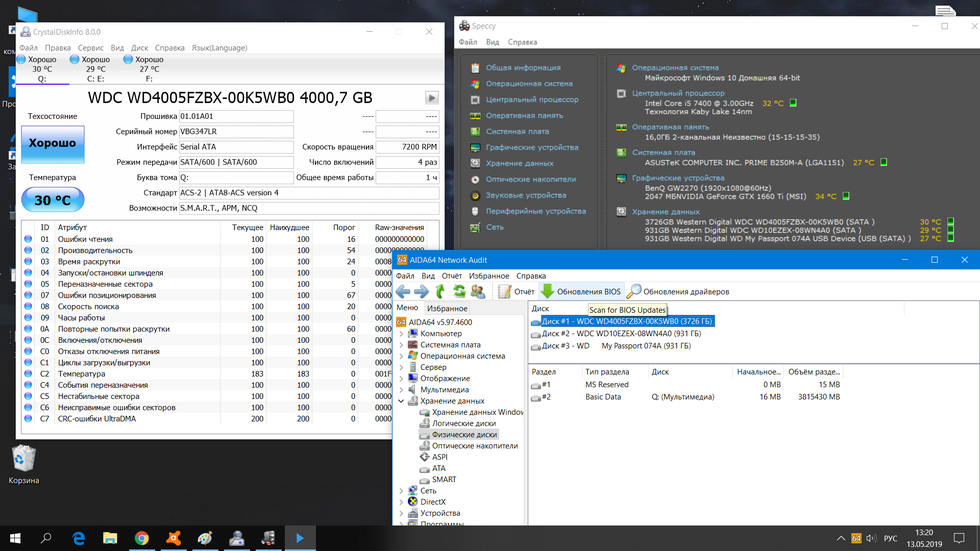
Task: Select Сеть in Speccy sidebar
Action: [x=494, y=227]
